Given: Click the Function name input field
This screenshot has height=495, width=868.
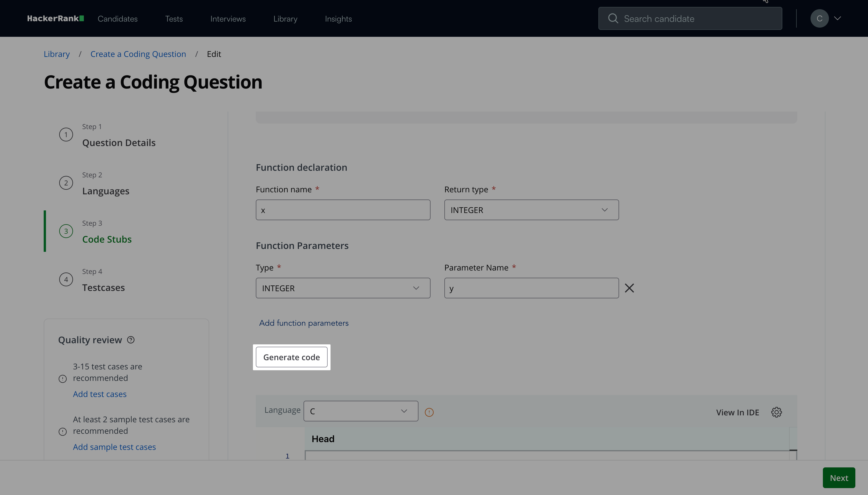Looking at the screenshot, I should pyautogui.click(x=343, y=210).
